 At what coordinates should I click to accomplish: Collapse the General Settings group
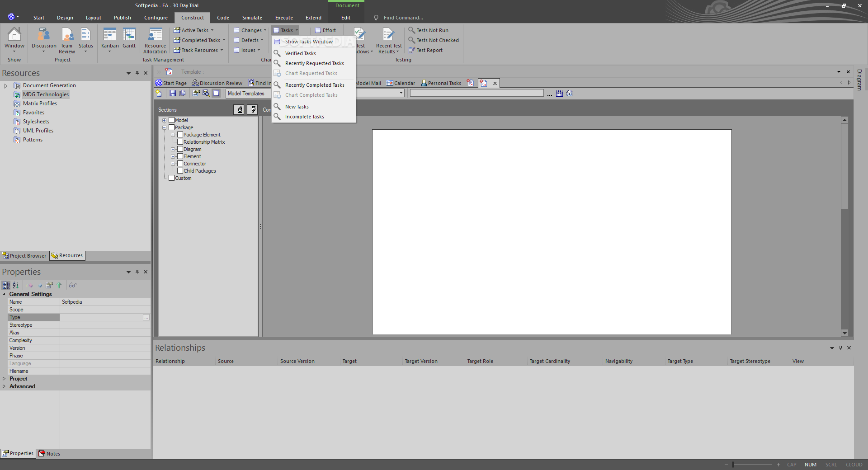pyautogui.click(x=4, y=294)
